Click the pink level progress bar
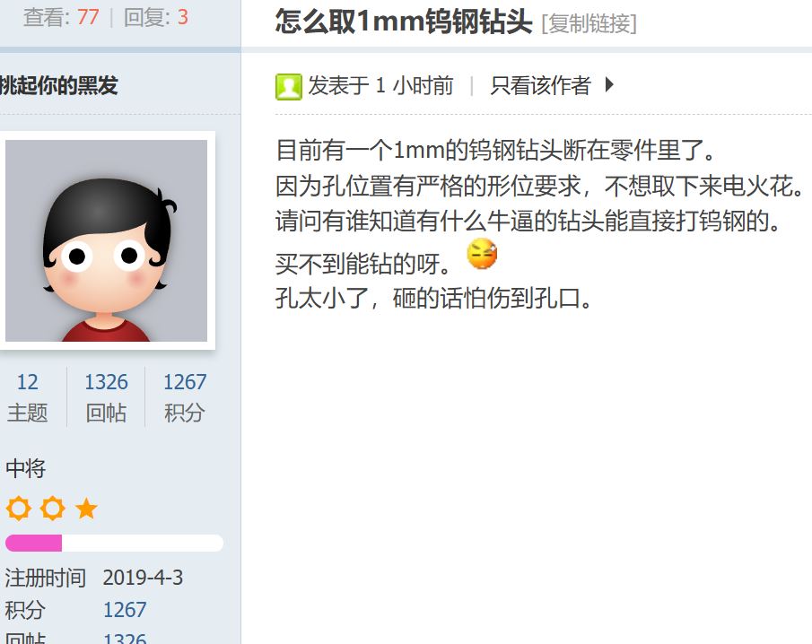This screenshot has height=644, width=812. pos(114,543)
